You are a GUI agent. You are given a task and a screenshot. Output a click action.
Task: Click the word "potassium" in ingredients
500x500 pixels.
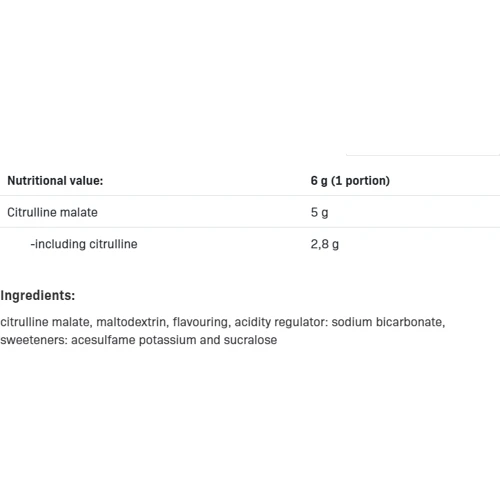click(167, 340)
